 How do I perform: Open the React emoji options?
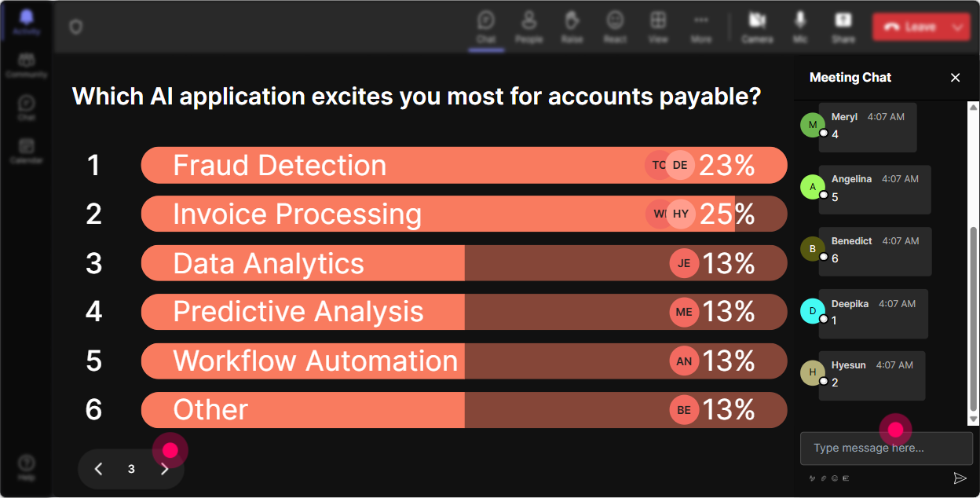(x=615, y=27)
